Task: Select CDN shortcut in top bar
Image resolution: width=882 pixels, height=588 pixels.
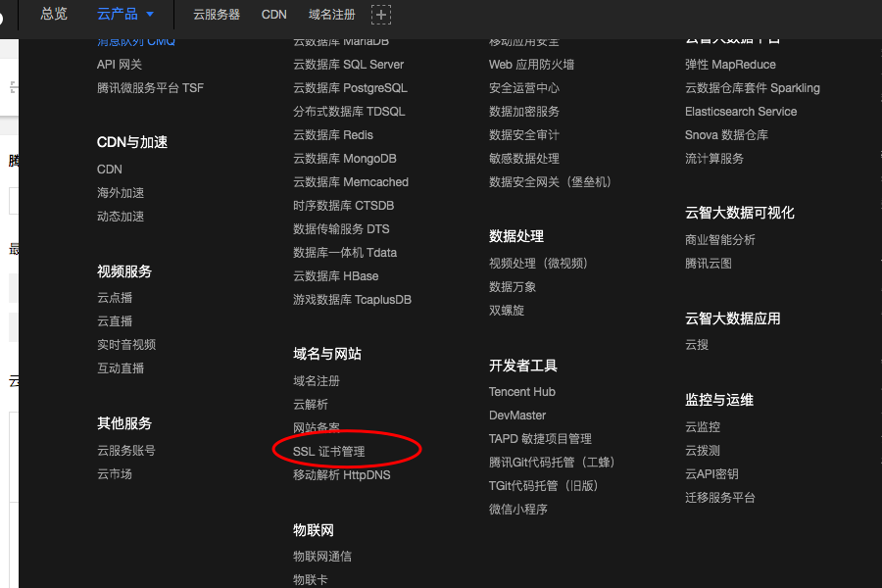Action: pos(274,15)
